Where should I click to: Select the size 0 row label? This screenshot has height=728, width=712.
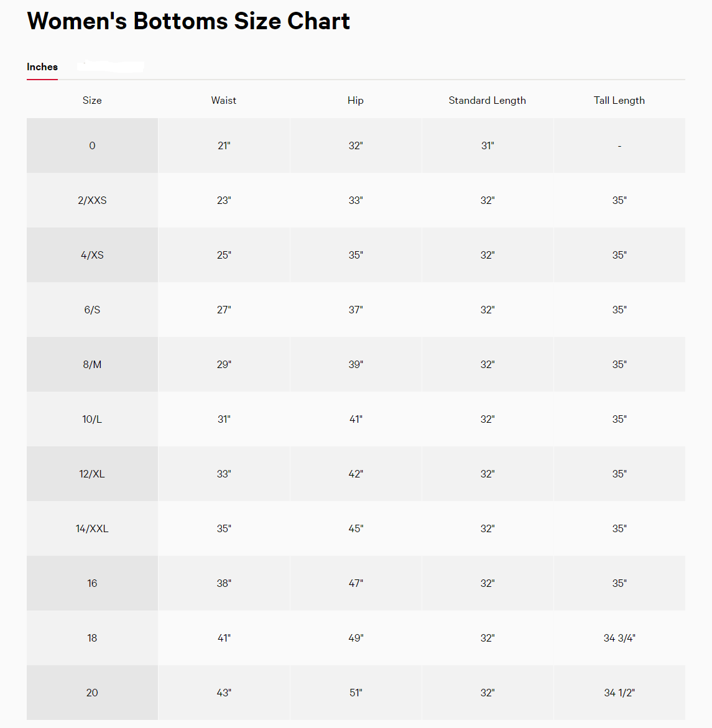[x=92, y=145]
